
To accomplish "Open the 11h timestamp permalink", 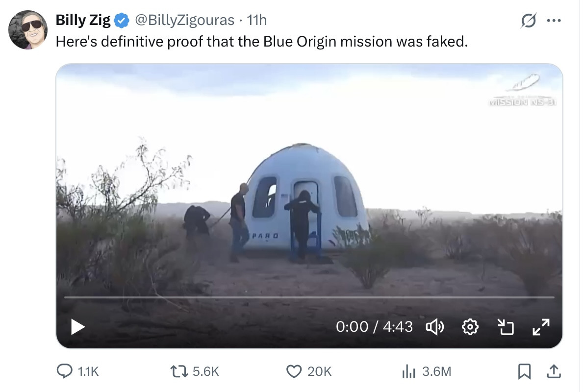I will point(257,20).
